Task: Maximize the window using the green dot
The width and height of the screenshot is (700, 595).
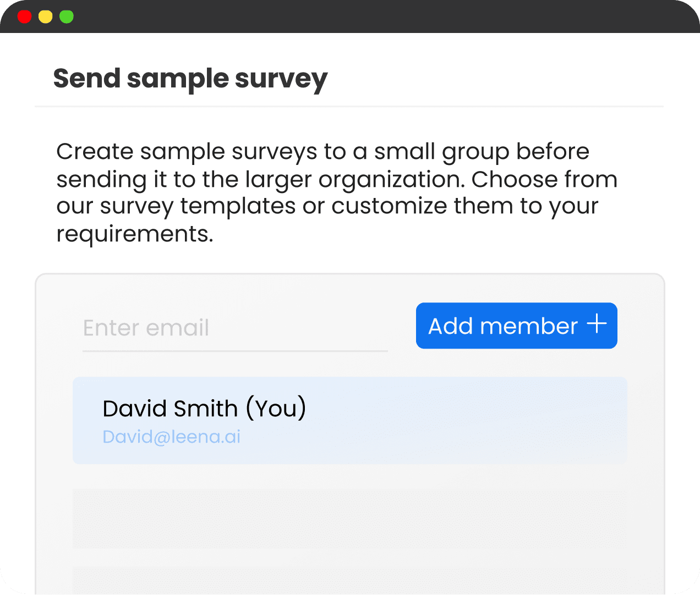Action: (66, 16)
